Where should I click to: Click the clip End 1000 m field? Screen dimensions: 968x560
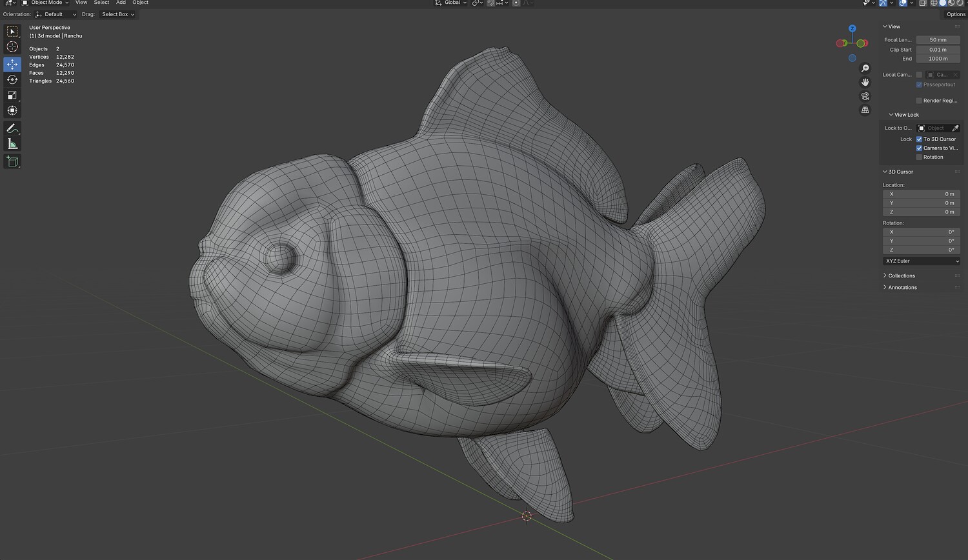point(938,59)
